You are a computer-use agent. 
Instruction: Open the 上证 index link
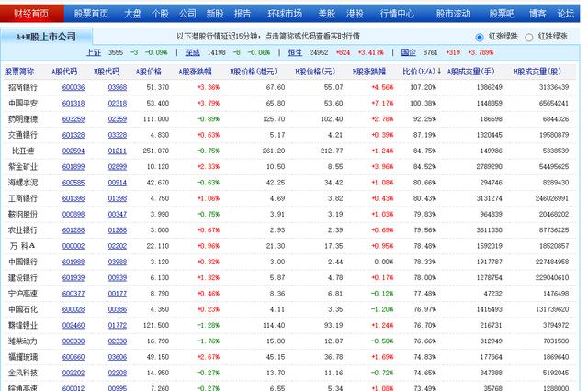click(x=94, y=52)
